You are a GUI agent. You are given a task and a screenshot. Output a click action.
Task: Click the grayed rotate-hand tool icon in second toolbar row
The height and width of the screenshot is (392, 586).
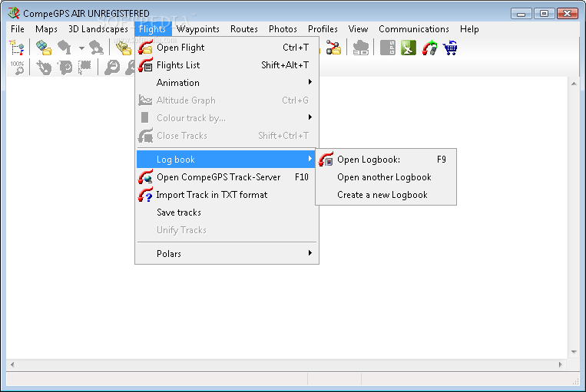coord(65,68)
